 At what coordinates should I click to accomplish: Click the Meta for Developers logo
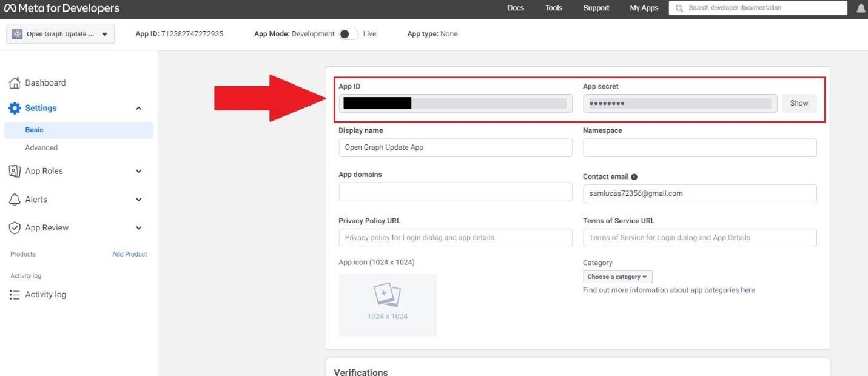point(61,8)
